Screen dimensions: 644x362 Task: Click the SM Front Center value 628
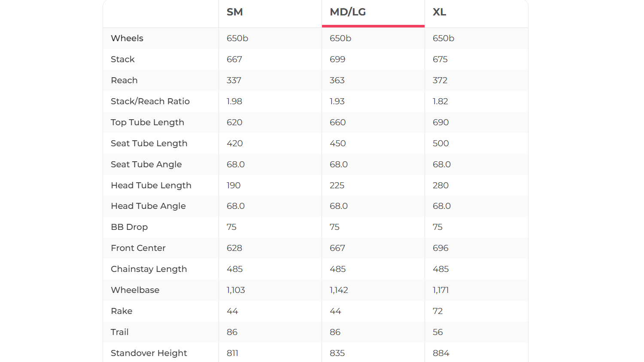click(x=234, y=248)
